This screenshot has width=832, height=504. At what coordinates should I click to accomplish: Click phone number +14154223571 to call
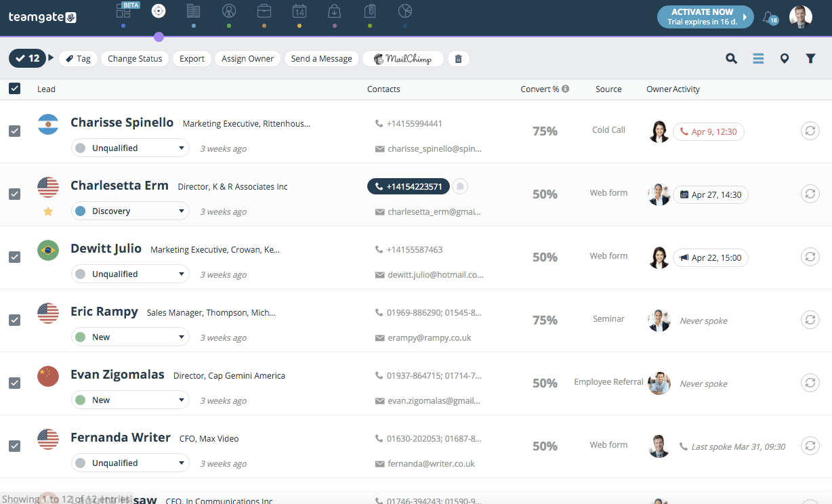tap(408, 187)
